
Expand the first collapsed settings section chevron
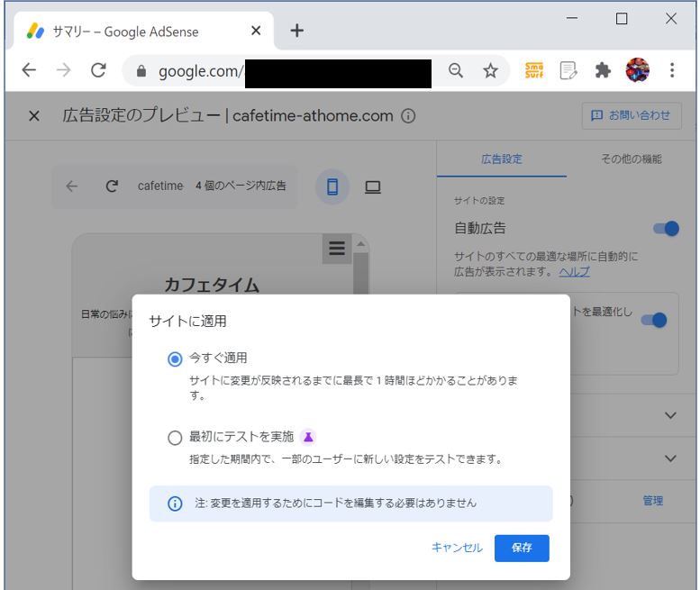point(669,415)
